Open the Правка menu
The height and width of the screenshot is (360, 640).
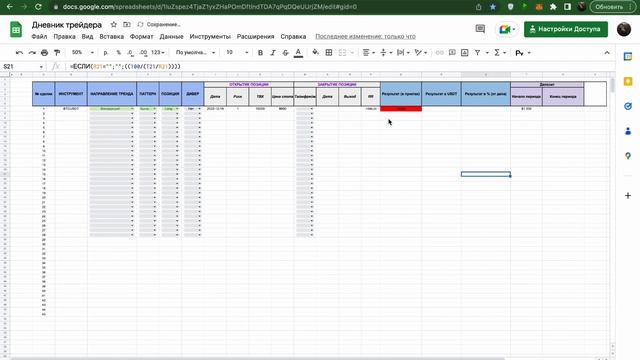point(64,36)
